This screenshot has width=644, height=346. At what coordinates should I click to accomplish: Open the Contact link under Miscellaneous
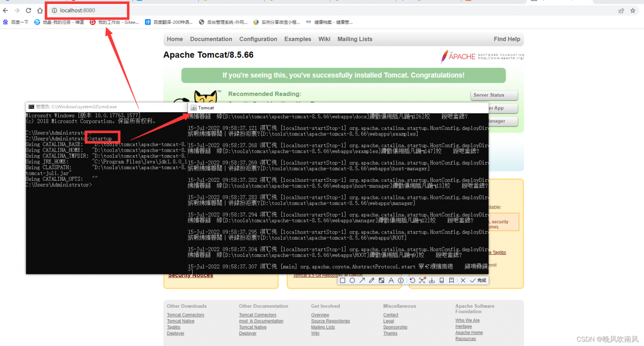[x=390, y=315]
